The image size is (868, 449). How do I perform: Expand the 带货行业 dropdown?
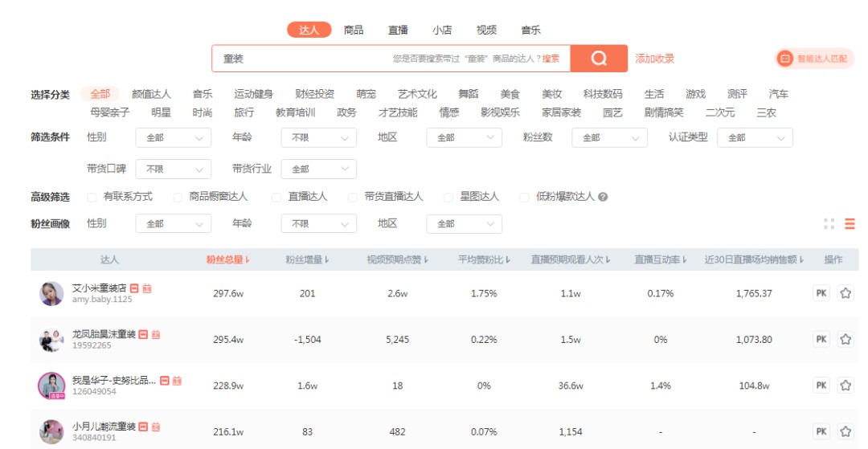point(319,169)
